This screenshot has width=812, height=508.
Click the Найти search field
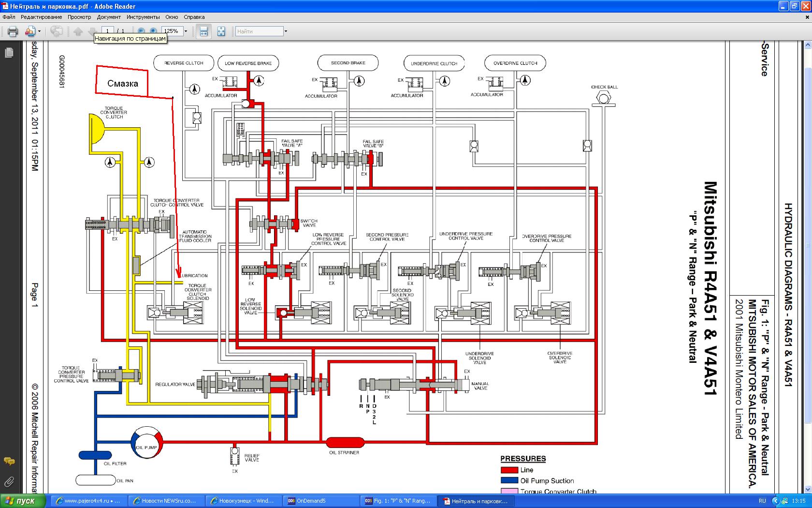(x=259, y=31)
